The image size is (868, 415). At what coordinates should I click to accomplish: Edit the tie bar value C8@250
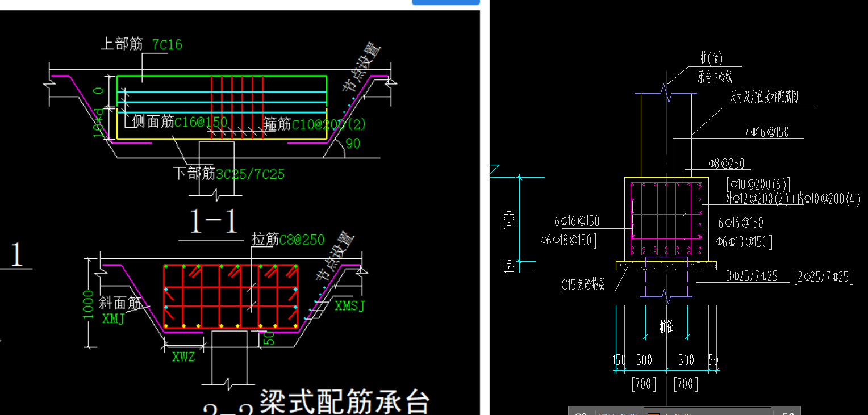(302, 240)
